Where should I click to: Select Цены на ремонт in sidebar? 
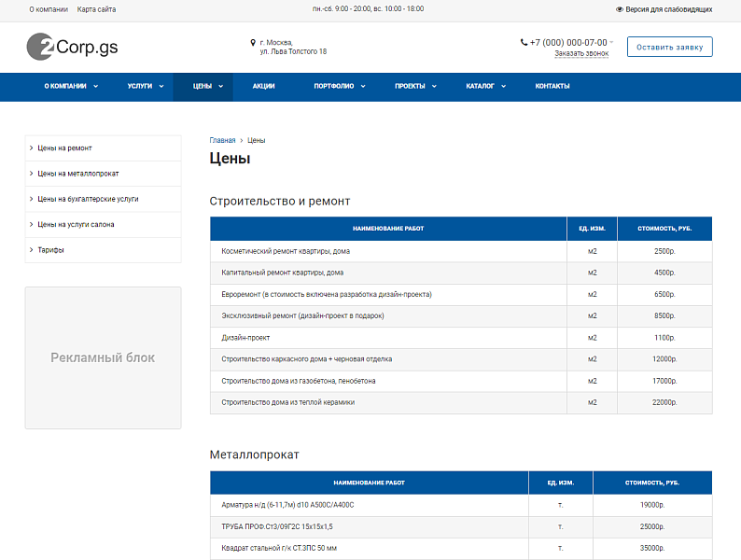(64, 148)
